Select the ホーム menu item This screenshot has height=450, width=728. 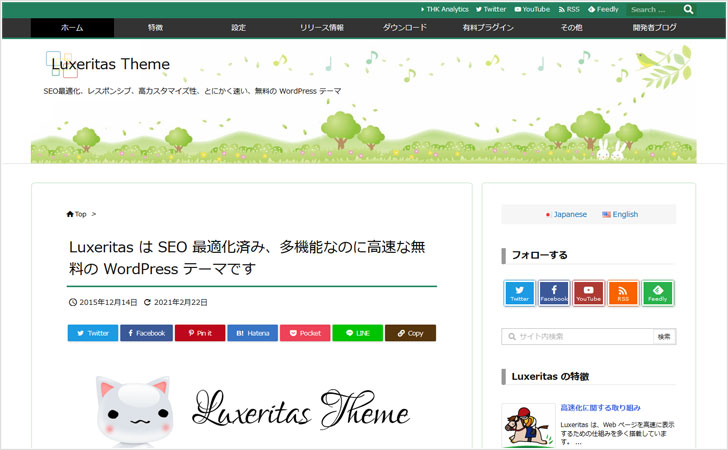[72, 28]
